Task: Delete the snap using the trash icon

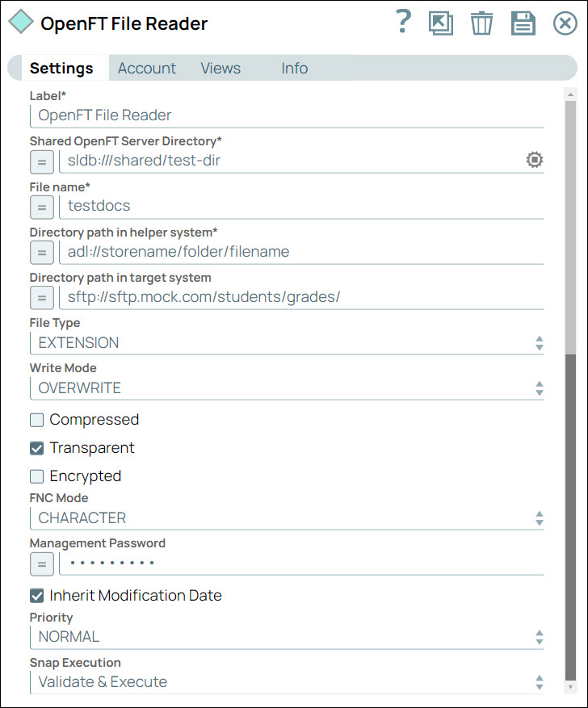Action: coord(481,23)
